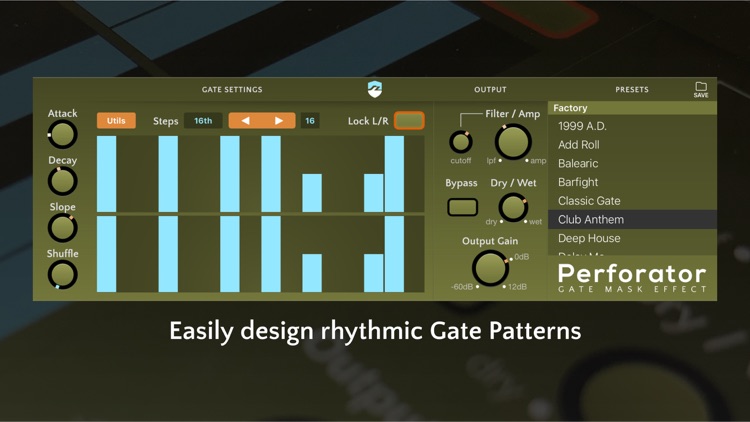Click the Save folder icon
This screenshot has height=422, width=750.
pyautogui.click(x=701, y=89)
